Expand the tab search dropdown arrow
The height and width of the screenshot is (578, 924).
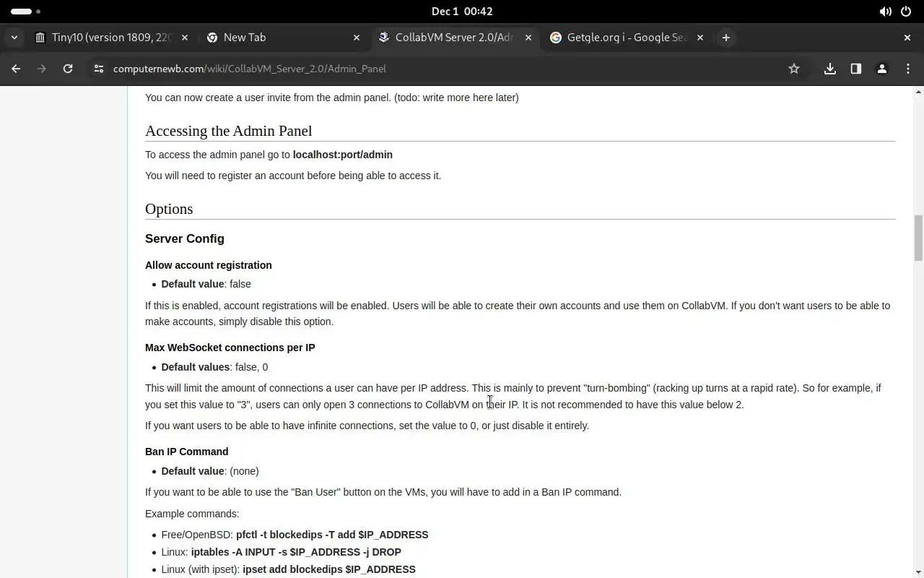tap(14, 38)
